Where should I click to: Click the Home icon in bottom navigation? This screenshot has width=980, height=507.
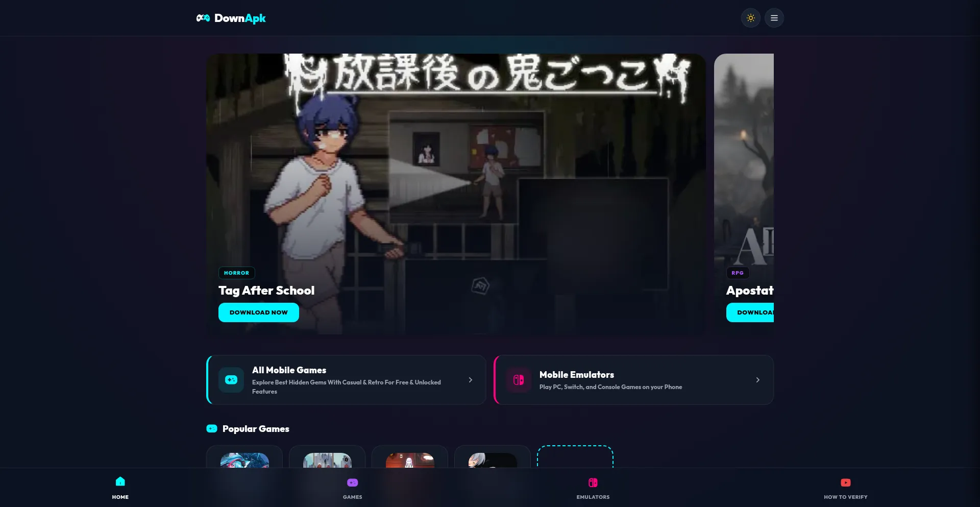click(x=120, y=481)
